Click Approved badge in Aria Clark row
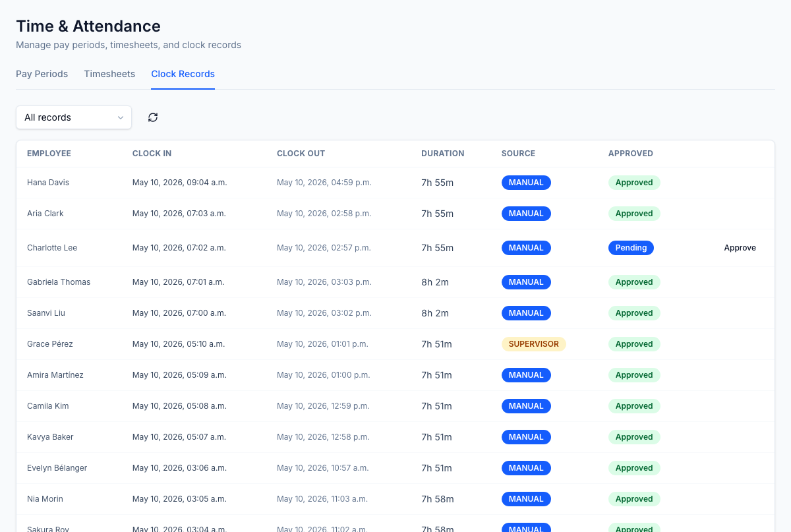The height and width of the screenshot is (532, 791). pos(634,214)
